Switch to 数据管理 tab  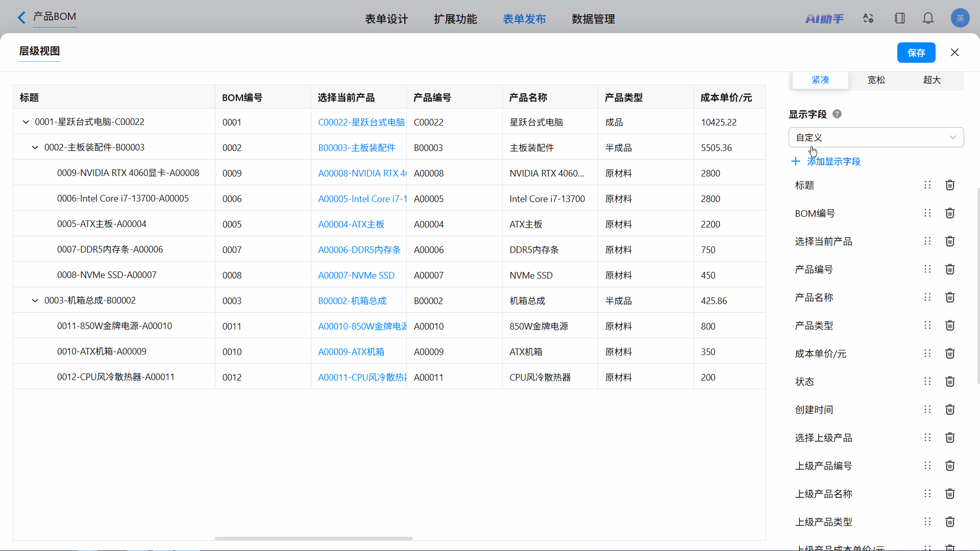pos(593,19)
